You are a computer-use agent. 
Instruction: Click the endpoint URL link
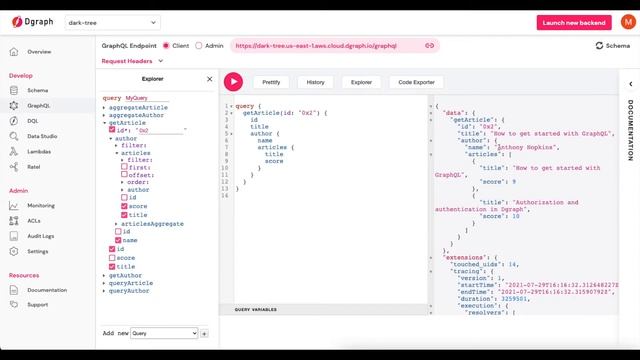[316, 46]
